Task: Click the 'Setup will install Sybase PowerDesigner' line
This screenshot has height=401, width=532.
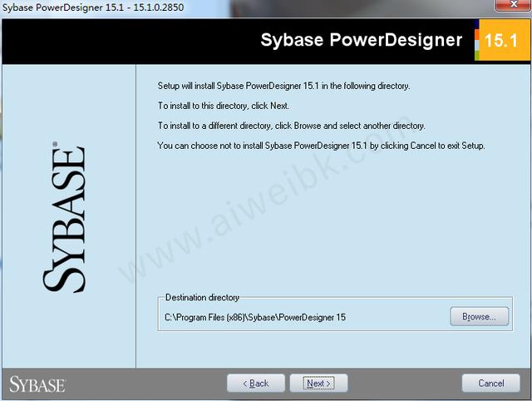Action: pos(283,86)
